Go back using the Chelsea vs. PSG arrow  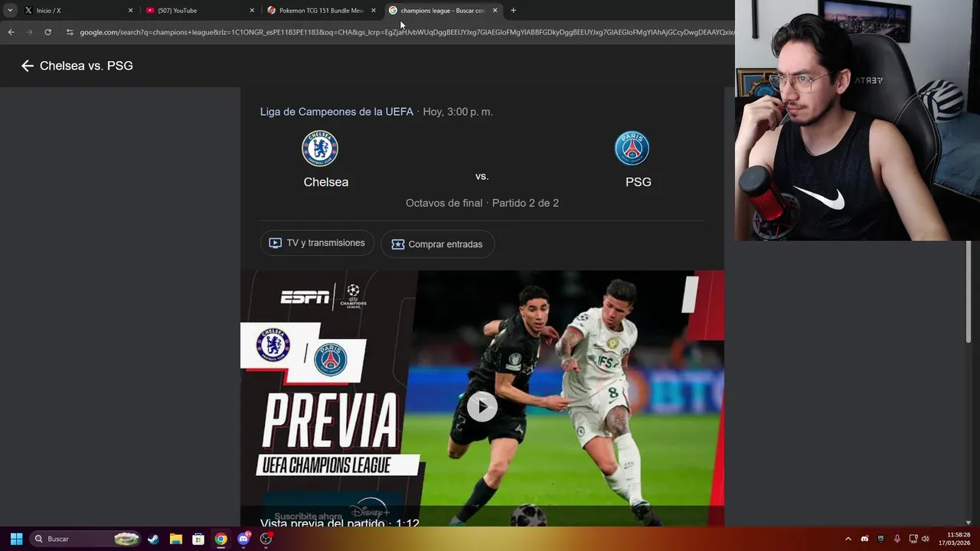click(x=28, y=66)
